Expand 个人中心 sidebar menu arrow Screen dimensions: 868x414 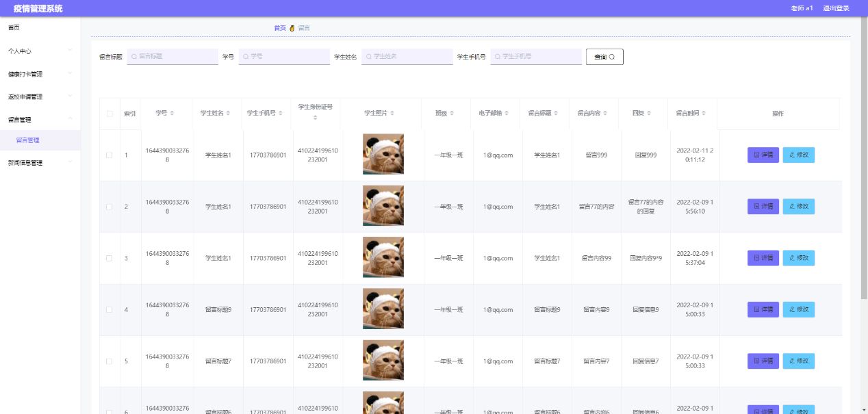point(70,51)
